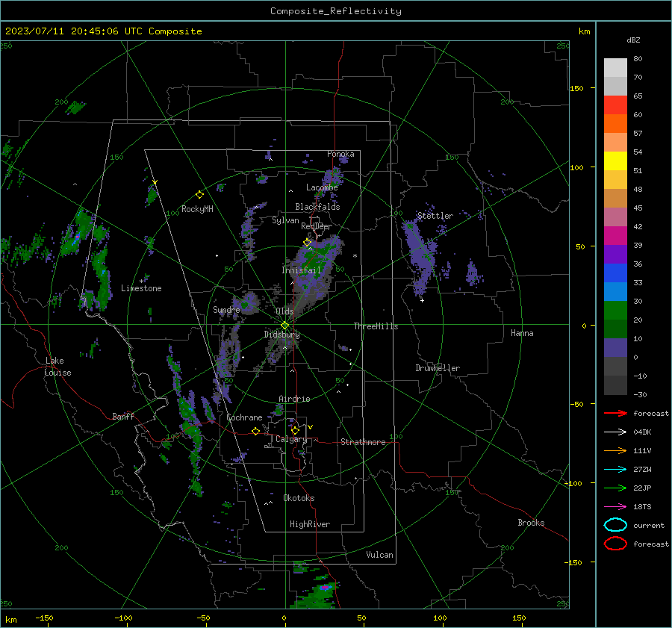Screen dimensions: 672x628
Task: Select the bright yellow 54–51 dBZ swatch
Action: (615, 161)
